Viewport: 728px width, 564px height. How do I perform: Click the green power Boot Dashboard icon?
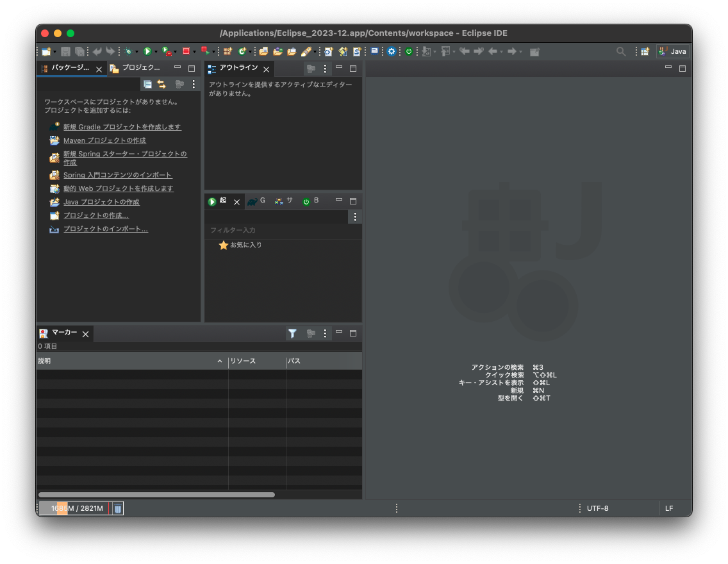click(x=409, y=51)
